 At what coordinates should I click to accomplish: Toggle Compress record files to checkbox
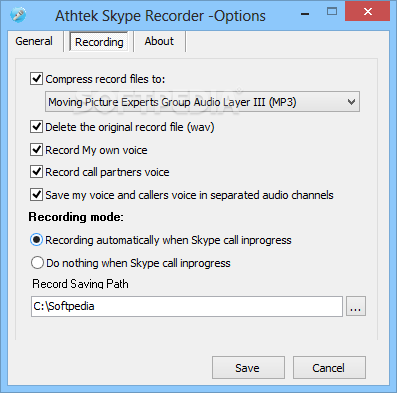point(36,79)
